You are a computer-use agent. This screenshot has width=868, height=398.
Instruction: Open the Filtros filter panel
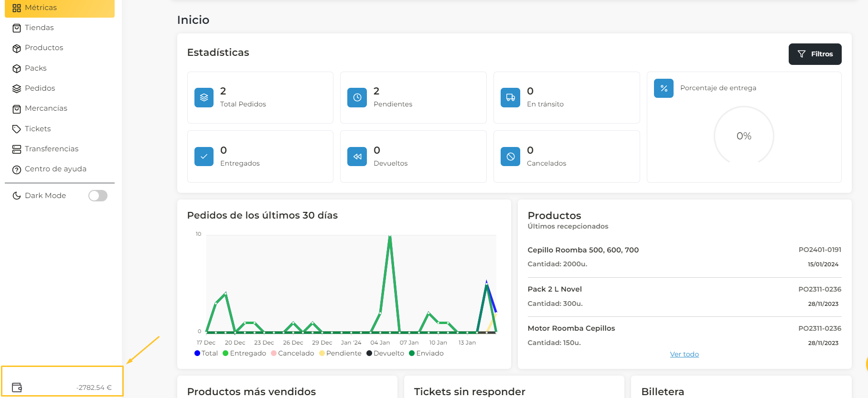point(814,54)
